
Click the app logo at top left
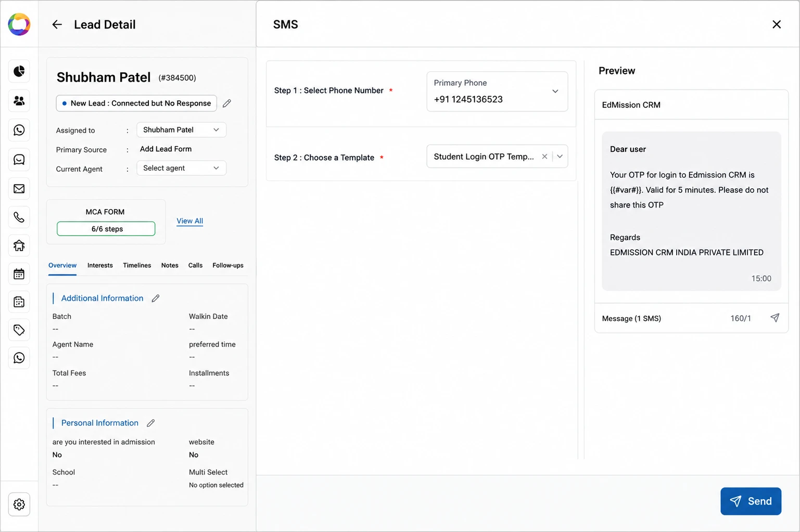click(19, 24)
